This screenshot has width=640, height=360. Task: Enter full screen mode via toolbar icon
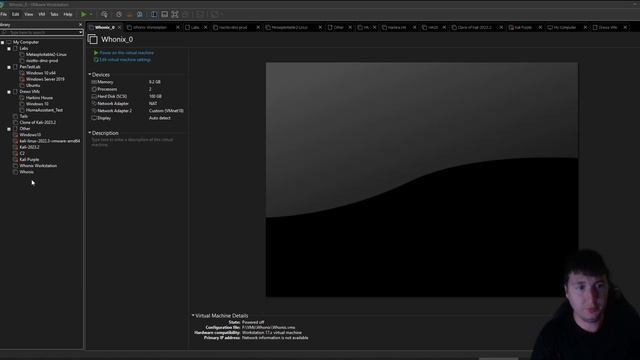(x=175, y=14)
